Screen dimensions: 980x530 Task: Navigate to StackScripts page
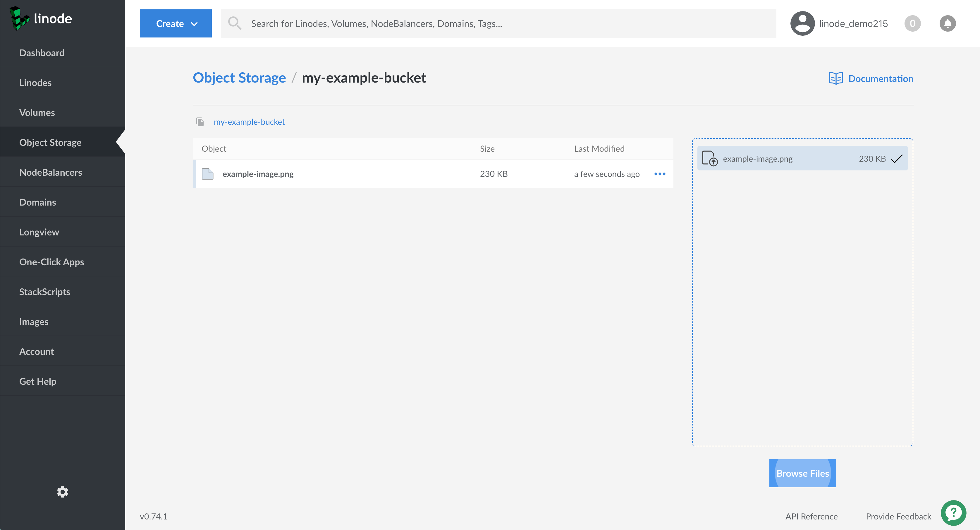point(44,292)
